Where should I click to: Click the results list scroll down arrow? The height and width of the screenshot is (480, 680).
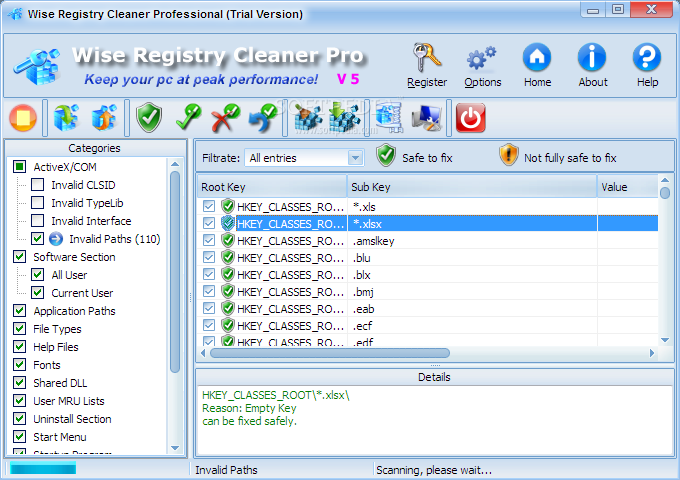point(665,340)
